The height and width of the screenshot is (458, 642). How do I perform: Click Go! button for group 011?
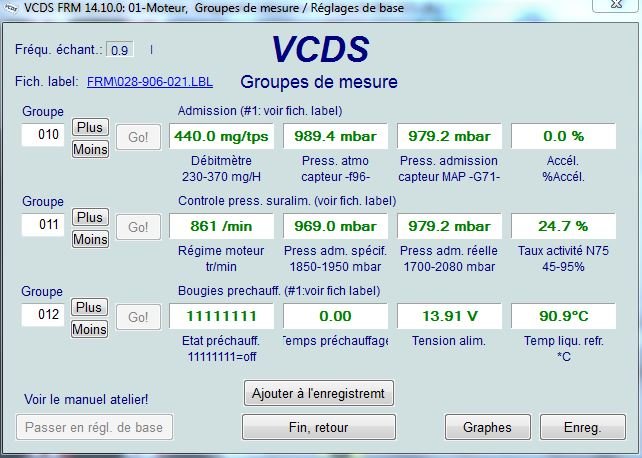138,227
